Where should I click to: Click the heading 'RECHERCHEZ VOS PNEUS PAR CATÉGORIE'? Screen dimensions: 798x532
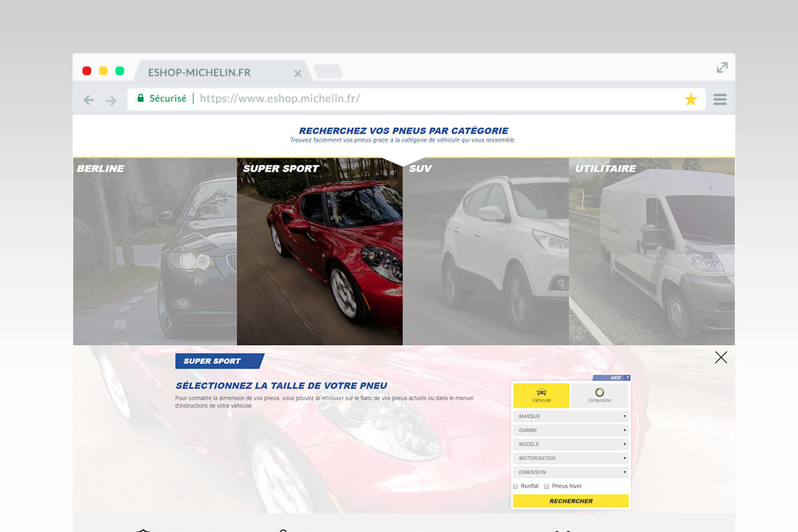click(x=404, y=131)
